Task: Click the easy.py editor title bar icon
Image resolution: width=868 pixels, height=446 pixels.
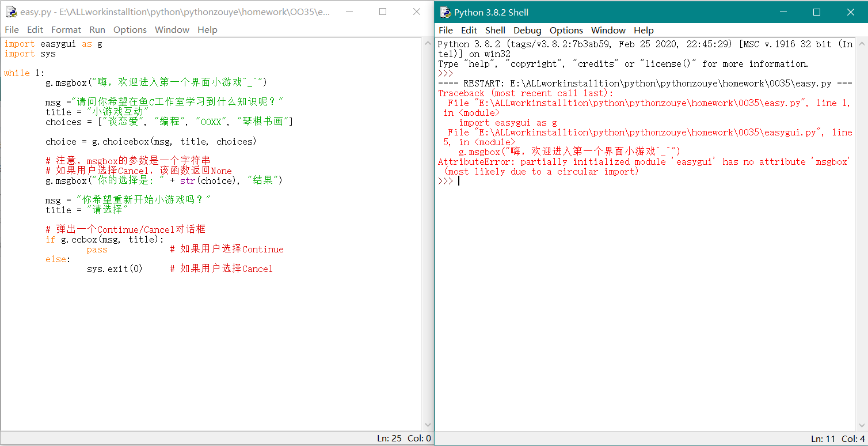Action: [10, 12]
